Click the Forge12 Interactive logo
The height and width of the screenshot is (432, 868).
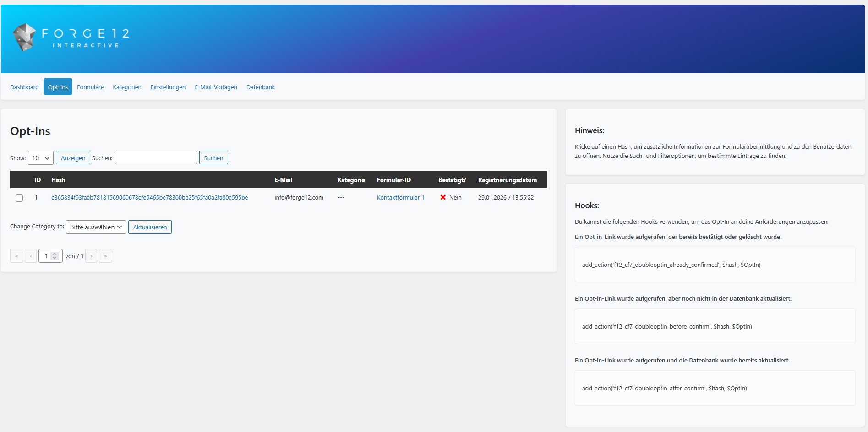pos(71,38)
